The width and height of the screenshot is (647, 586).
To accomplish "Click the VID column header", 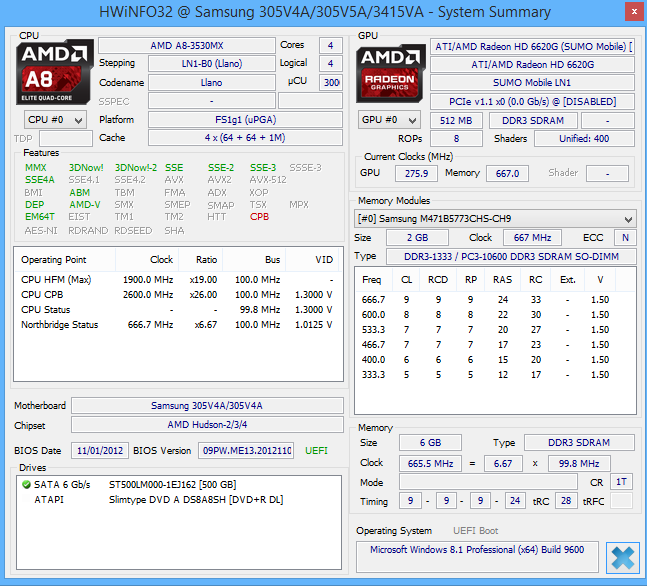I will pyautogui.click(x=312, y=260).
